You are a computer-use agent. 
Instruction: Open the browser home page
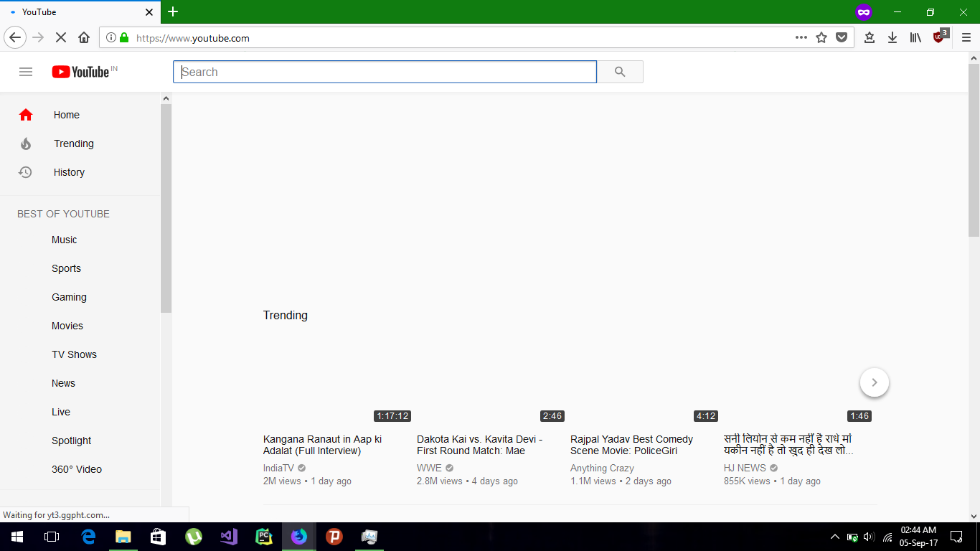click(84, 37)
